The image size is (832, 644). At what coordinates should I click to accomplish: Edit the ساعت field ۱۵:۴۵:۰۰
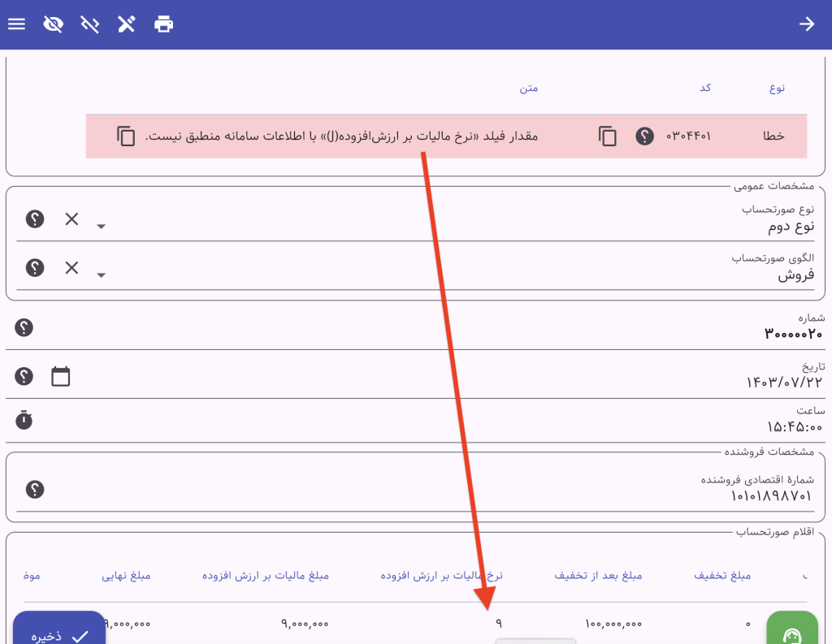(795, 427)
